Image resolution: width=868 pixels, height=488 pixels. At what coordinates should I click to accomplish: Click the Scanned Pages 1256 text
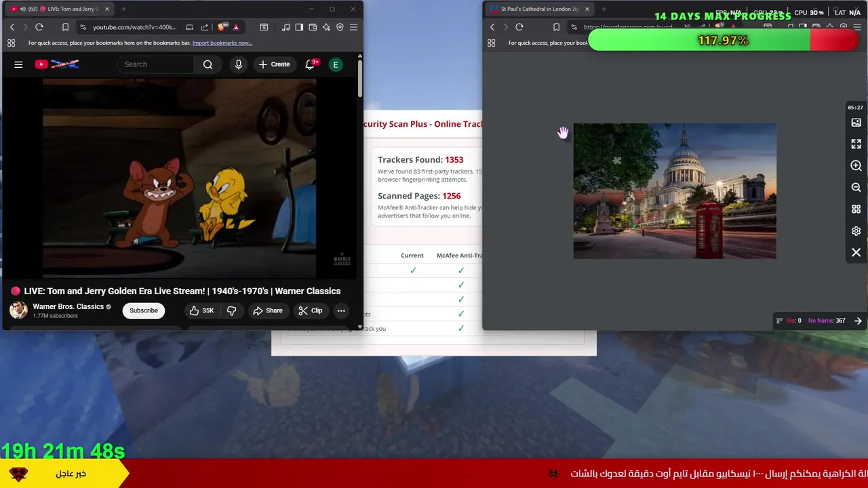point(419,196)
